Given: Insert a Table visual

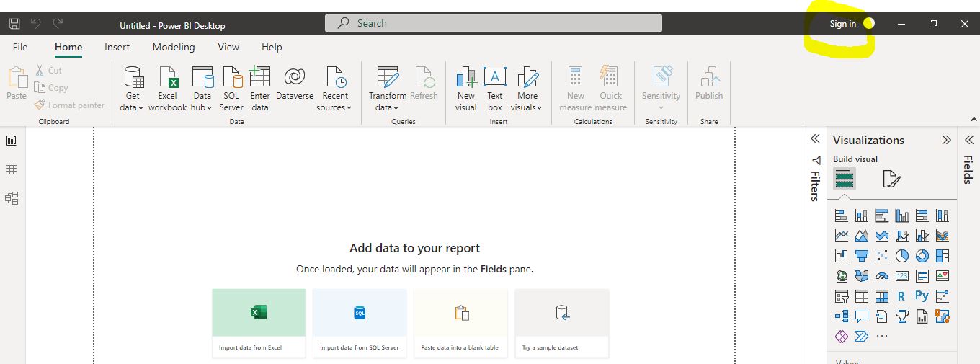Looking at the screenshot, I should (861, 296).
